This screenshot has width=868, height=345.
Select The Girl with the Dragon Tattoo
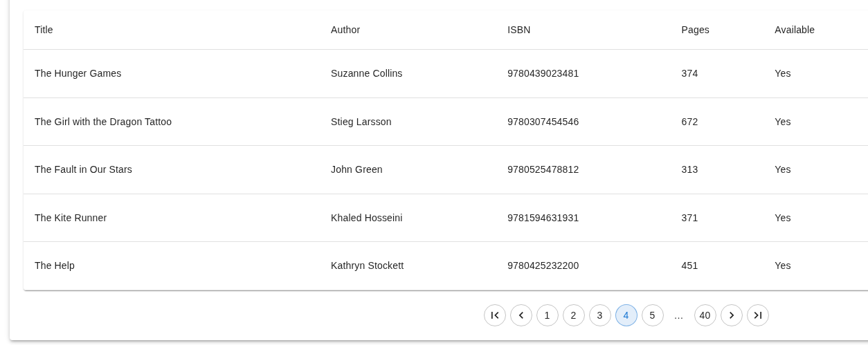(x=103, y=122)
